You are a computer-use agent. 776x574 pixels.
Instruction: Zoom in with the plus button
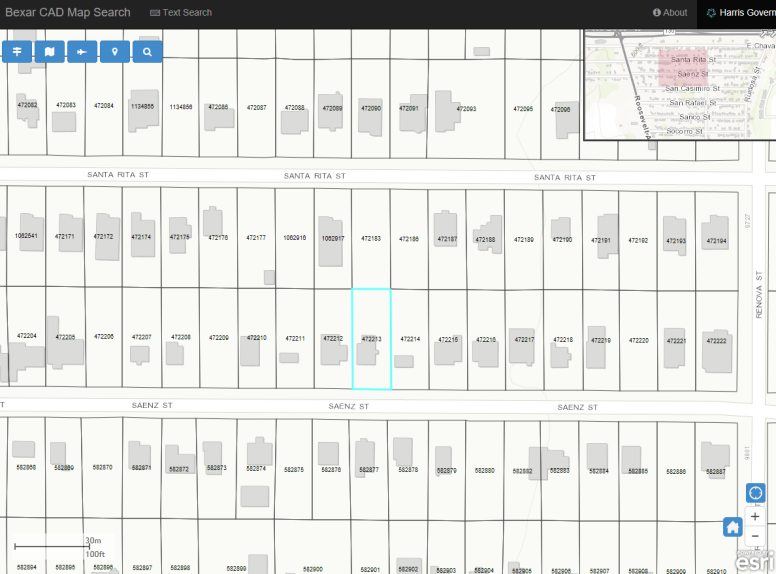(x=755, y=517)
